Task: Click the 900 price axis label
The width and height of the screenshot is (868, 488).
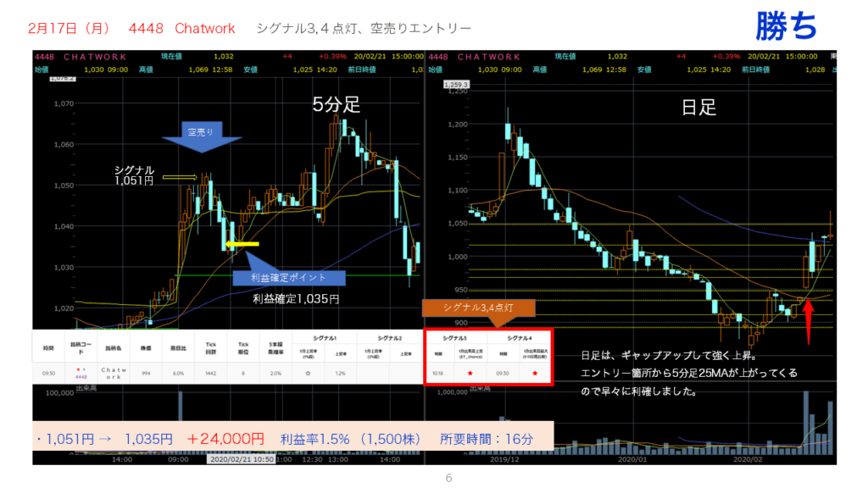Action: 460,323
